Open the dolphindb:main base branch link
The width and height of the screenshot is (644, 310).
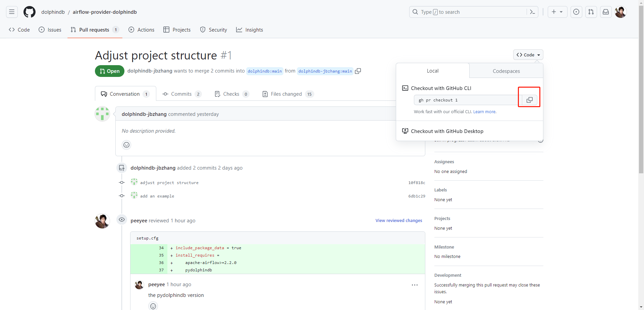265,71
